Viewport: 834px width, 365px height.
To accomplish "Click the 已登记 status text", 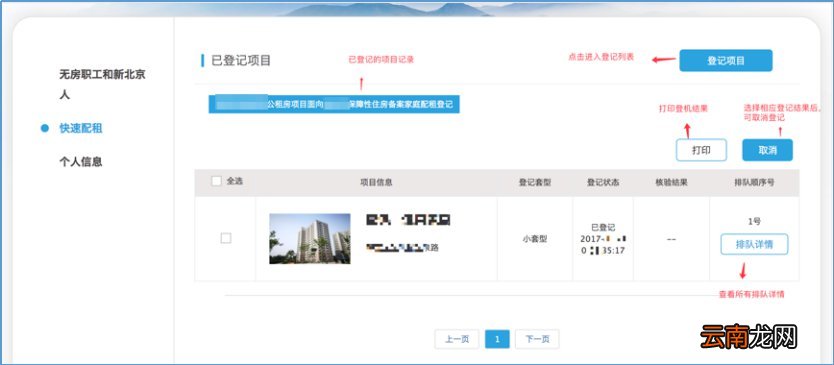I will [603, 228].
